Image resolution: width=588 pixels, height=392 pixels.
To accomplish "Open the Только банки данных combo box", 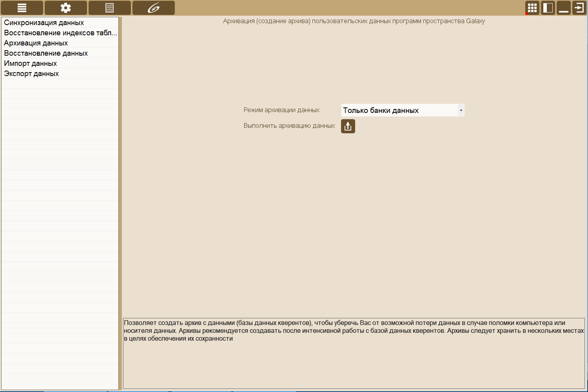I will tap(403, 110).
